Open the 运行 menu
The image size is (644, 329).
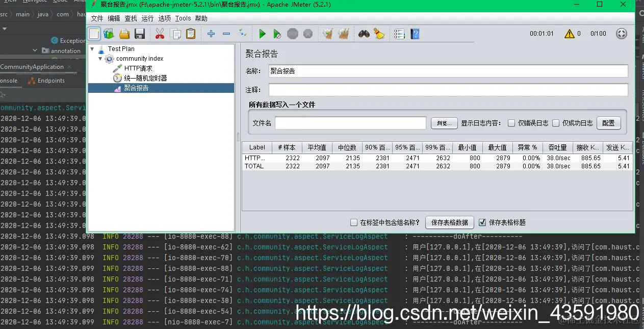pyautogui.click(x=147, y=18)
